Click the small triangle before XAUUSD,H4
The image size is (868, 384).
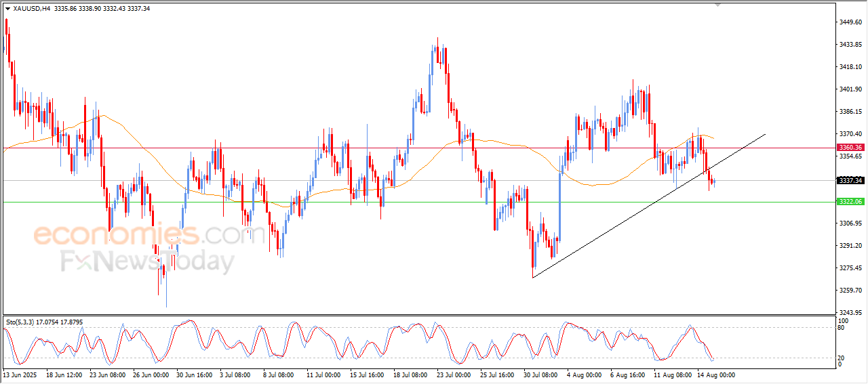[x=7, y=9]
